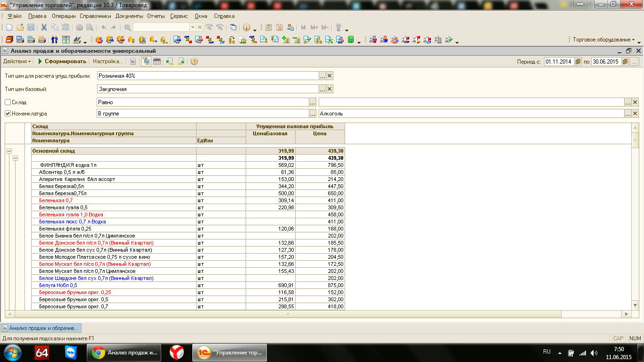Screen dimensions: 644x362
Task: Click the Undo arrow icon
Action: tap(104, 27)
